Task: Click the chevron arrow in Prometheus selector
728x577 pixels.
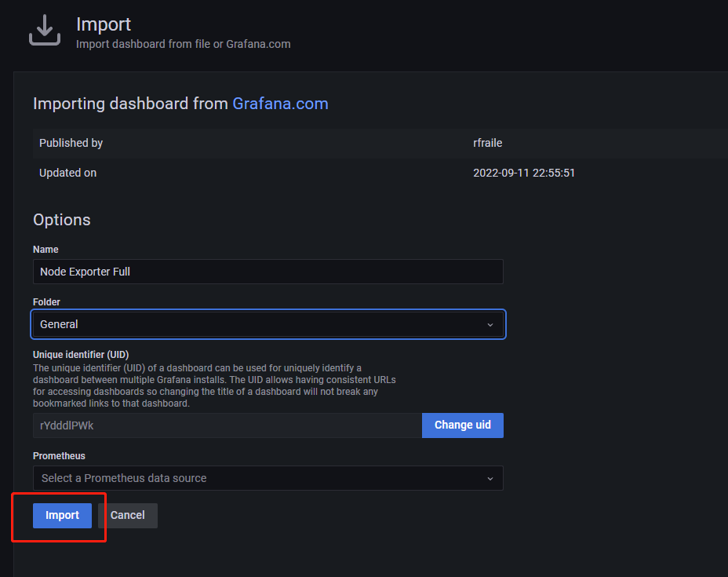Action: point(490,479)
